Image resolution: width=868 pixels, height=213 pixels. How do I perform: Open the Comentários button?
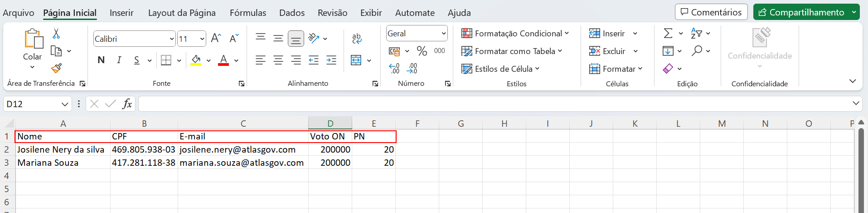pos(711,12)
